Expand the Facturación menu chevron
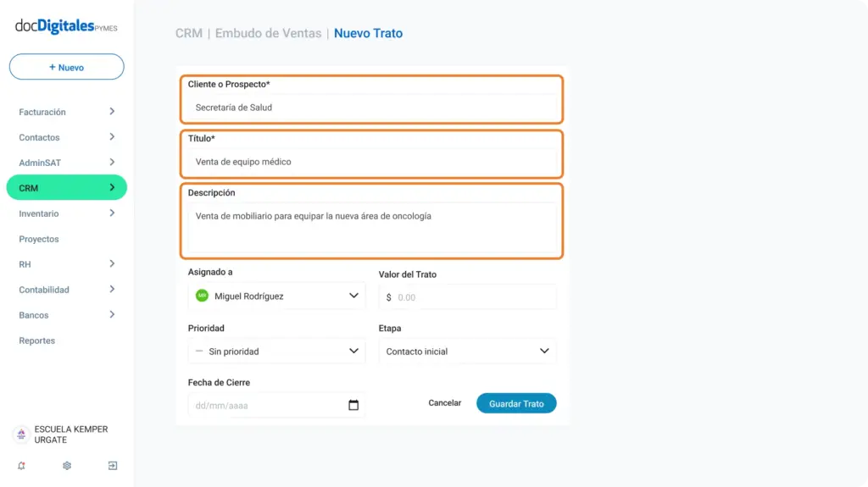Image resolution: width=868 pixels, height=487 pixels. coord(112,112)
